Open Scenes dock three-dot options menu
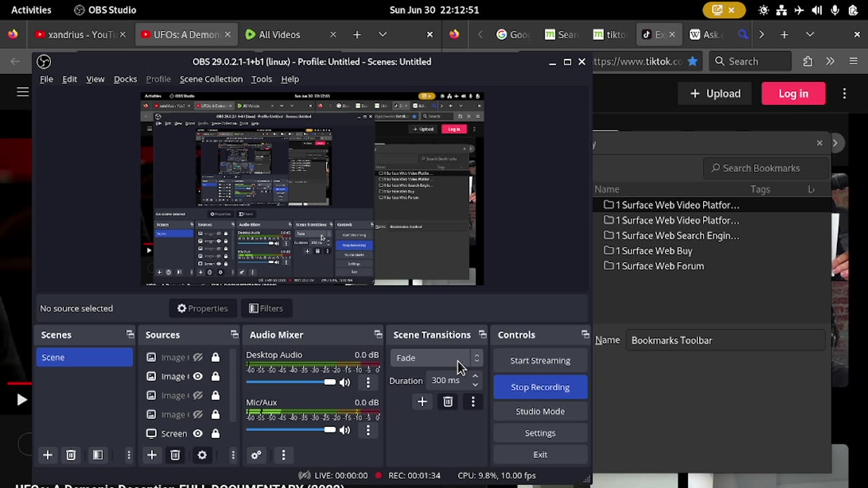This screenshot has height=488, width=868. [129, 455]
